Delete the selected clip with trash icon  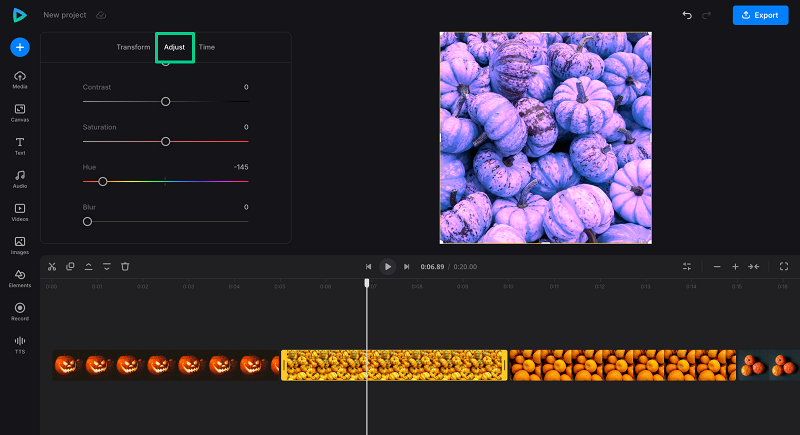click(125, 266)
